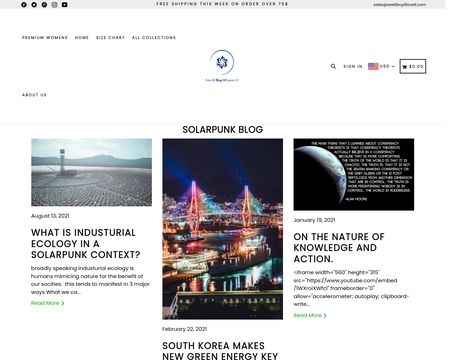Click 'broadly speaking industurial ecology' excerpt
This screenshot has height=360, width=450.
coord(90,280)
